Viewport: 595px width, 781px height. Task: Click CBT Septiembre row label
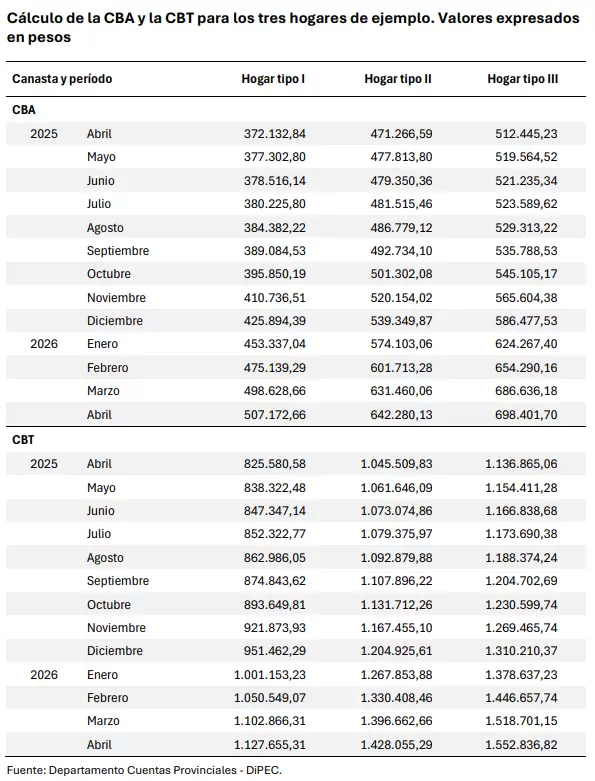point(118,581)
